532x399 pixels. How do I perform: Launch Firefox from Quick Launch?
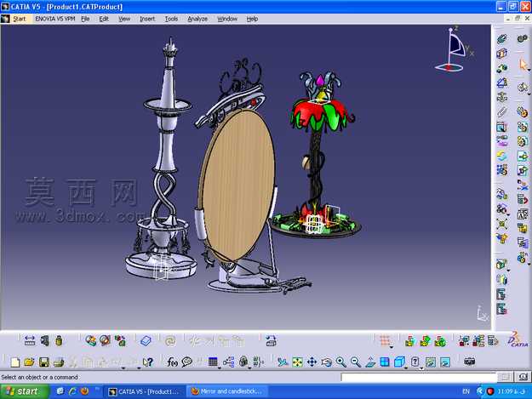pos(84,391)
